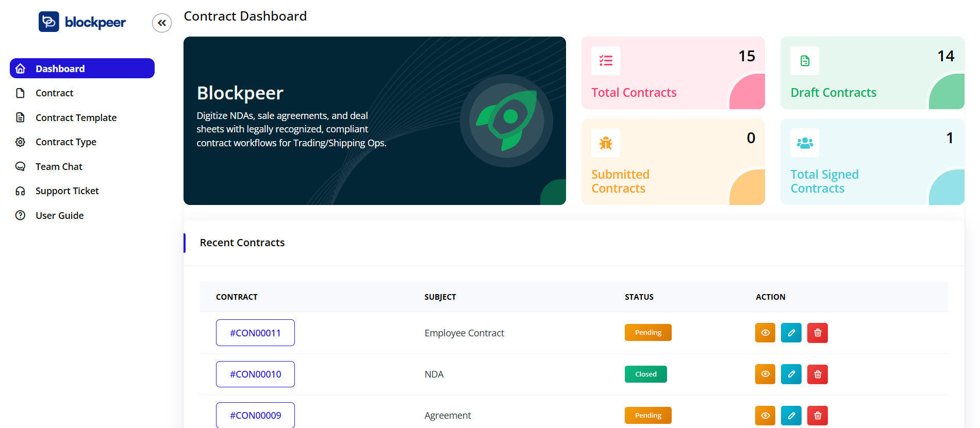Open the edit icon for the NDA contract
Screen dimensions: 980x428
point(791,374)
